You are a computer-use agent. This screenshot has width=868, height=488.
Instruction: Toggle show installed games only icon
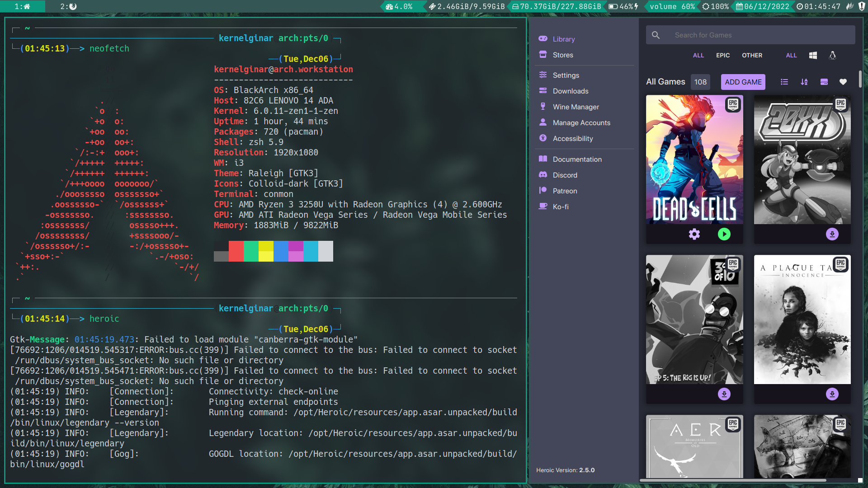click(x=824, y=82)
